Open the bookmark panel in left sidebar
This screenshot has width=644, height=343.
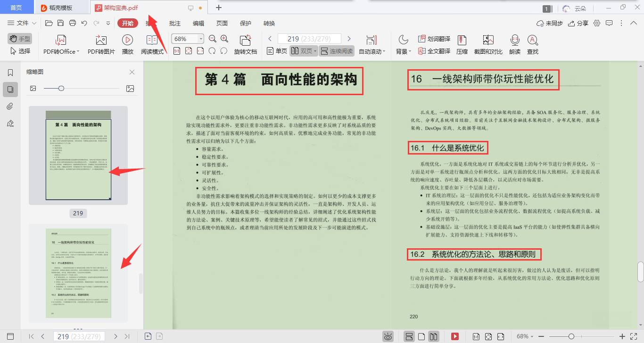point(10,73)
